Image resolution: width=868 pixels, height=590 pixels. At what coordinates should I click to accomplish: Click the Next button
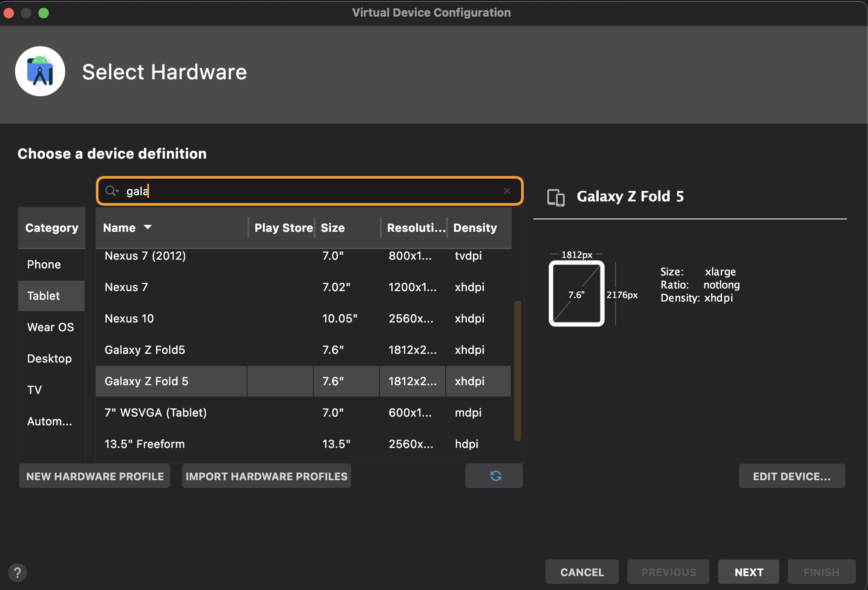[x=748, y=572]
